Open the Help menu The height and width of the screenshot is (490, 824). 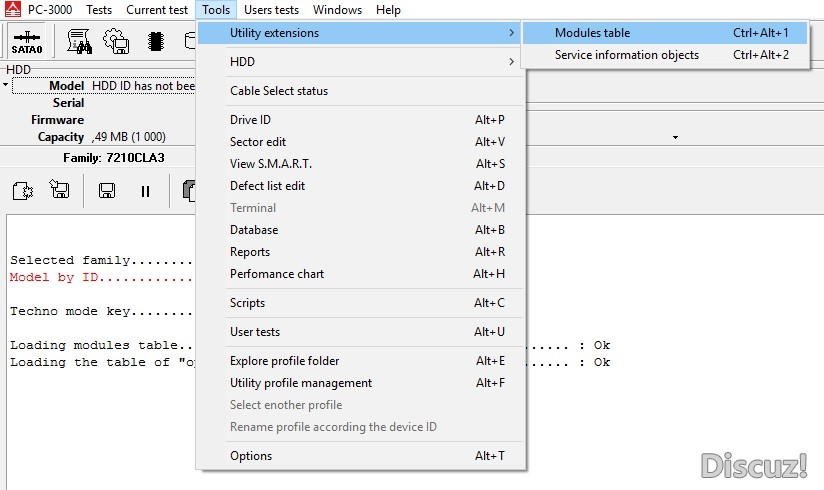click(388, 9)
